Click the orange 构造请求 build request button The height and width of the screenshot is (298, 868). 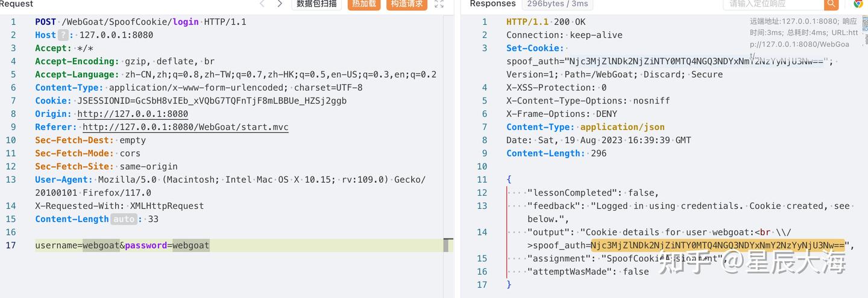[x=407, y=4]
